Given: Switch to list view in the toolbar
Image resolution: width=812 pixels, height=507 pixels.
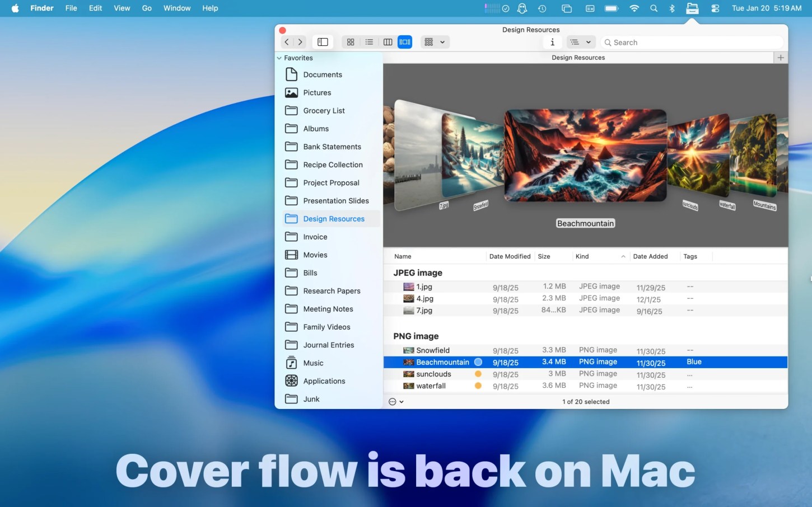Looking at the screenshot, I should click(369, 41).
